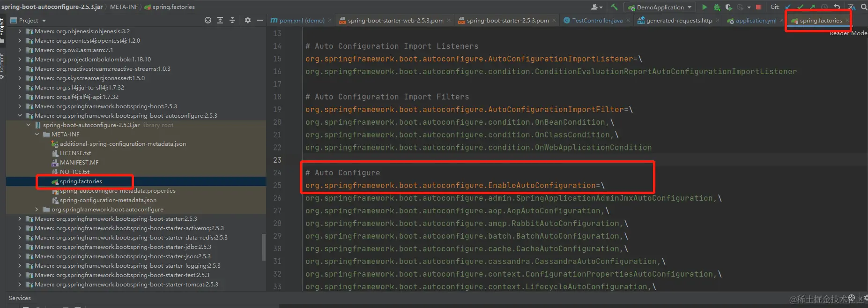Hide the Project panel with minus icon
868x308 pixels.
tap(260, 20)
